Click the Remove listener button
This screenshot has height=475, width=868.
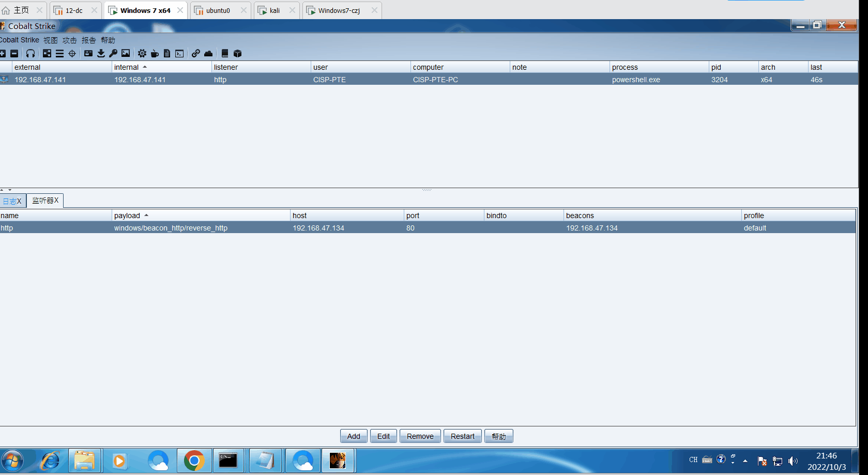[x=420, y=436]
